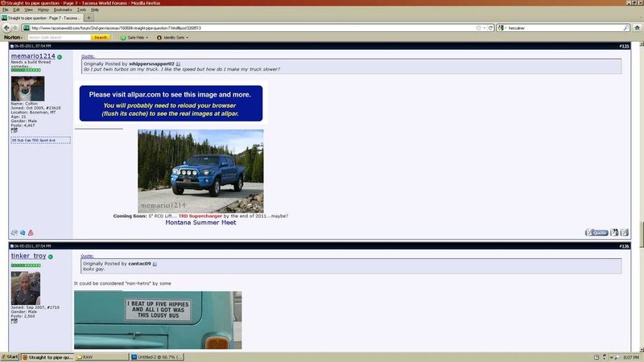The image size is (644, 362).
Task: Click the blue globe icon under memario1214's post
Action: (x=23, y=232)
